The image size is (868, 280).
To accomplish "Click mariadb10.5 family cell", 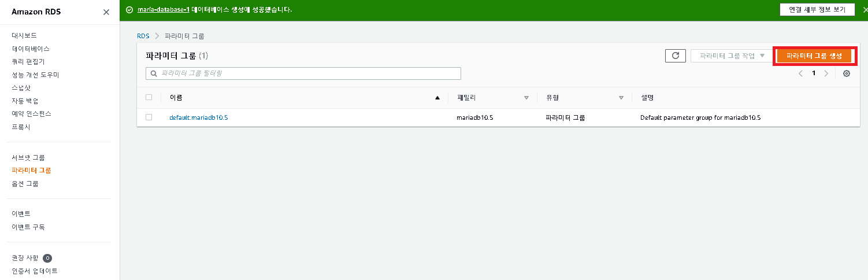I will [474, 117].
